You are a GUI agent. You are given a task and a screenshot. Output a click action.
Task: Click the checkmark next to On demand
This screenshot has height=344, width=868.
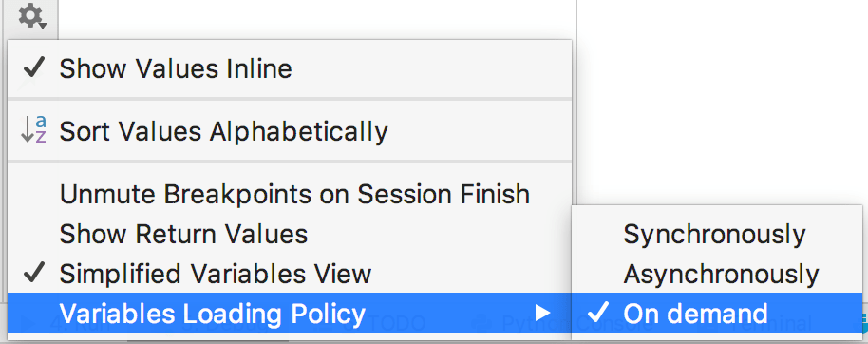pos(599,313)
